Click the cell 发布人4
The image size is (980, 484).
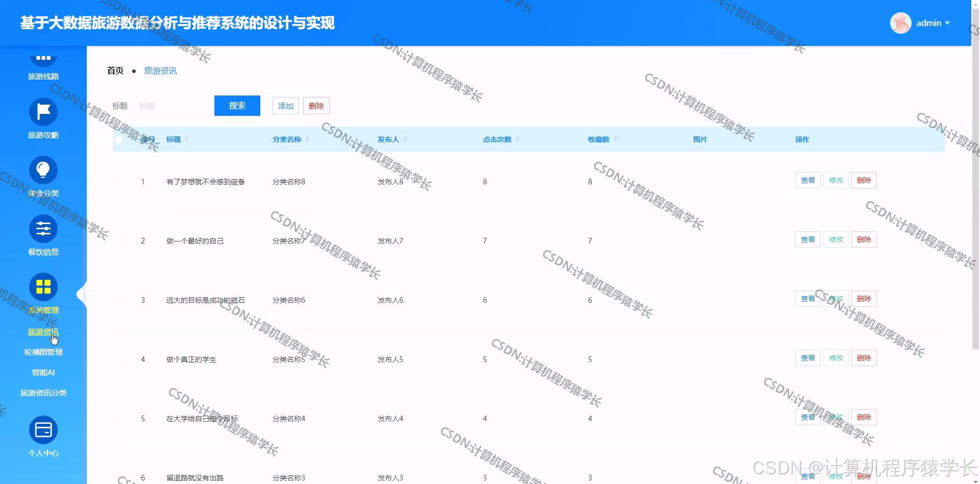coord(390,419)
